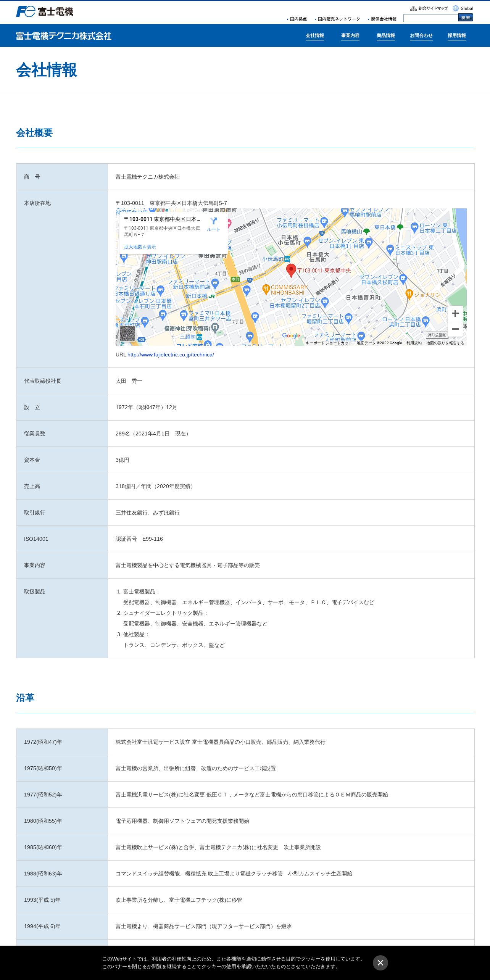490x980 pixels.
Task: Click the 新日本橋 JR station icon
Action: tap(211, 296)
